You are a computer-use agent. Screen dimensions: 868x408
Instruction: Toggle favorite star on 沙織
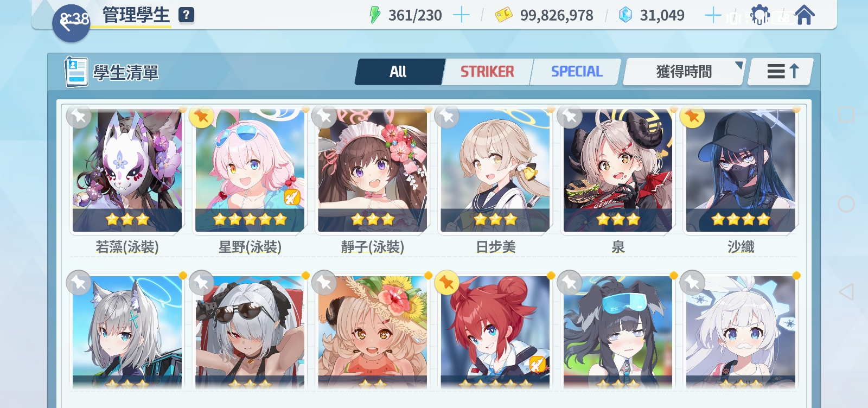tap(692, 116)
